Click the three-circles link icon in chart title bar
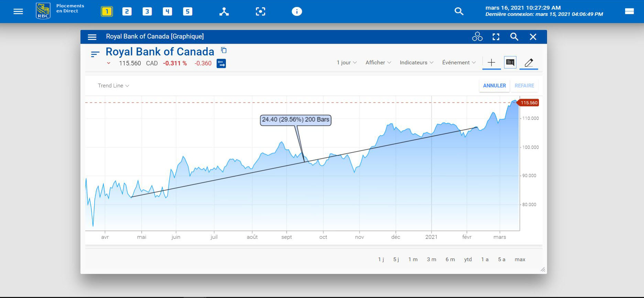This screenshot has height=298, width=644. pyautogui.click(x=477, y=36)
